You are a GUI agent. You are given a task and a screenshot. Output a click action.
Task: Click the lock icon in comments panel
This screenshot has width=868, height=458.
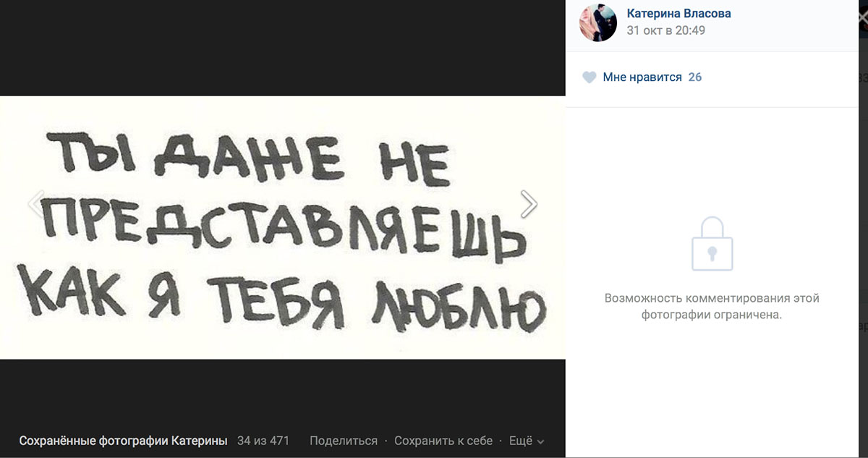coord(712,244)
